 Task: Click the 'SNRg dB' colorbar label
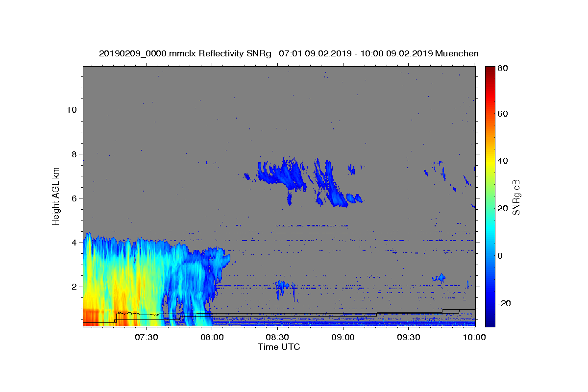coord(515,197)
